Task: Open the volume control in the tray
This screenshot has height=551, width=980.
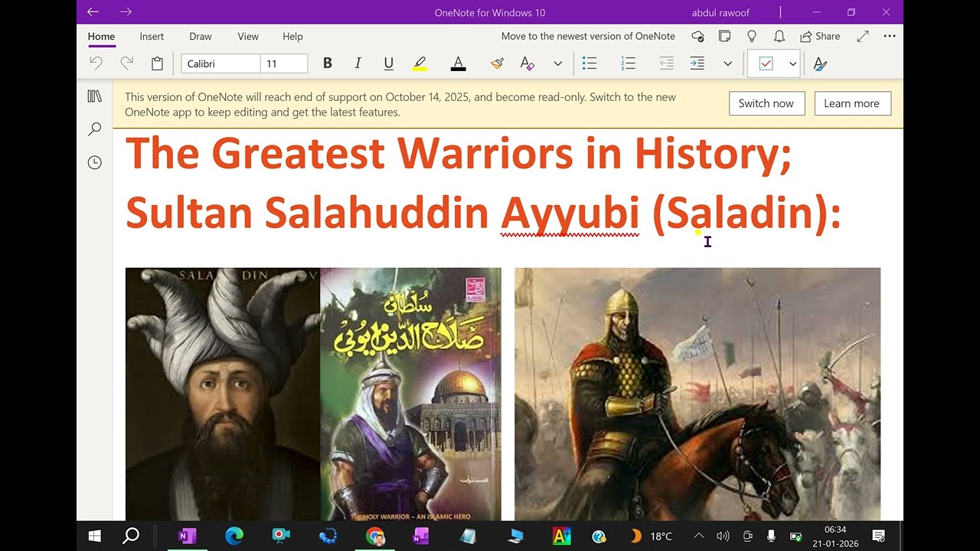Action: pyautogui.click(x=723, y=536)
